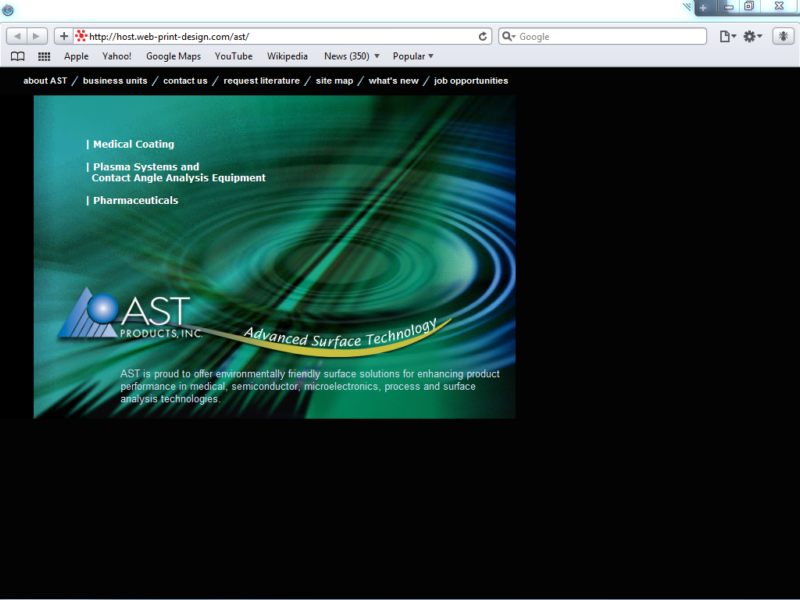Viewport: 800px width, 600px height.
Task: Open the Medical Coating link
Action: pyautogui.click(x=131, y=144)
